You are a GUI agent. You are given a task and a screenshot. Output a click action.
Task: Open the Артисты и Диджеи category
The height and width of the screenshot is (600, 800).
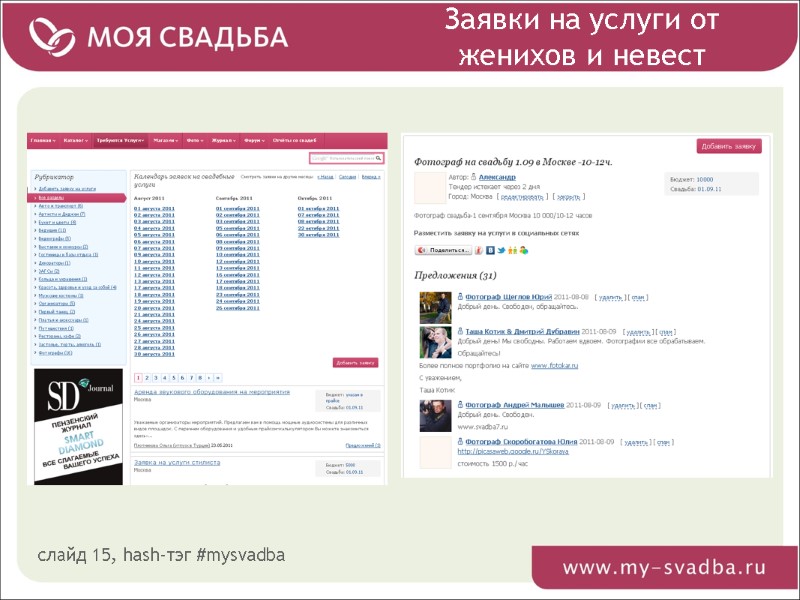pyautogui.click(x=62, y=214)
